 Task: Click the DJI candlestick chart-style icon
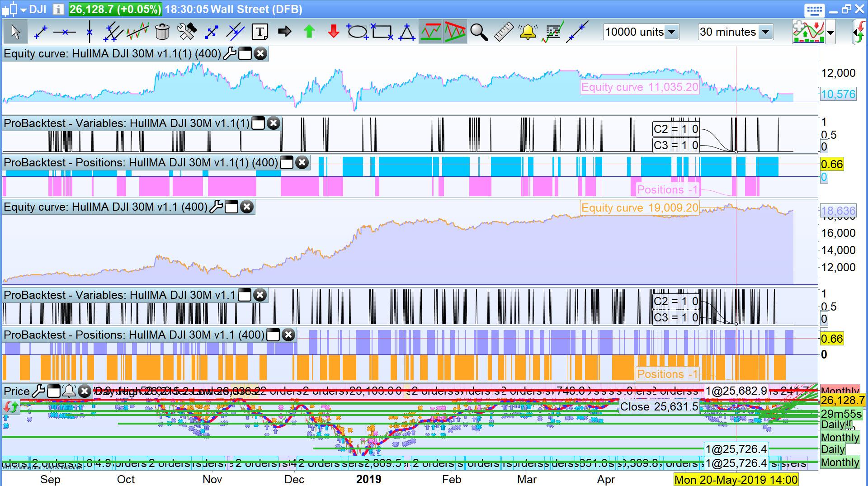coord(9,9)
